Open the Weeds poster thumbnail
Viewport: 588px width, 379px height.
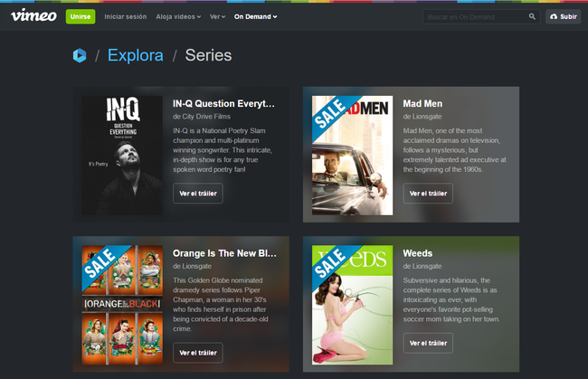coord(352,305)
